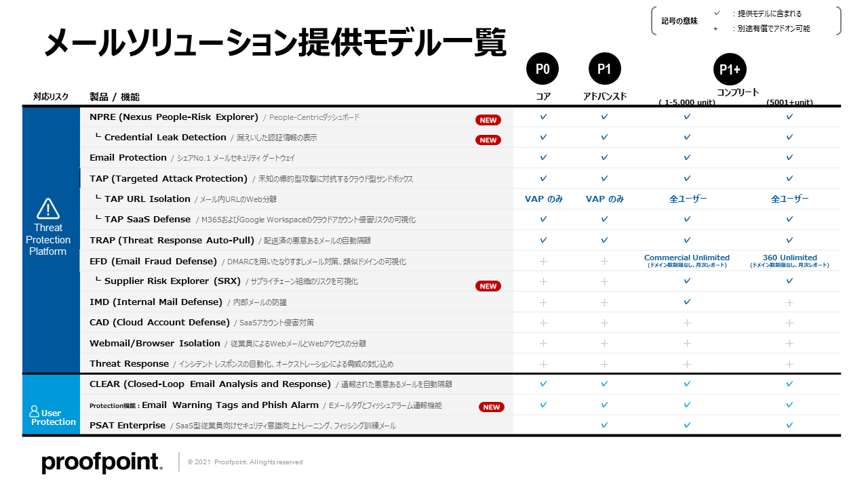
Task: Click the 5001+unit plus sign in IMD row
Action: click(x=789, y=302)
